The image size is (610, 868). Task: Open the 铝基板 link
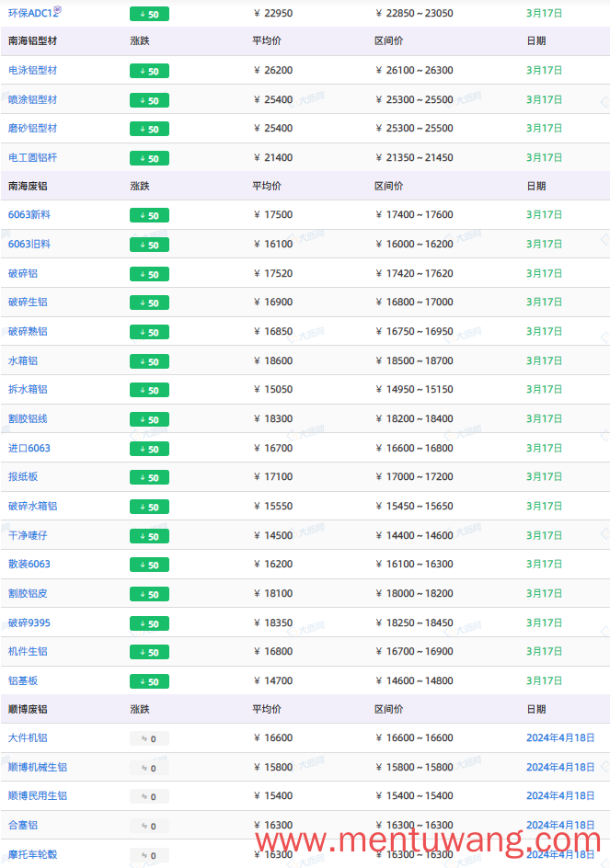coord(23,681)
